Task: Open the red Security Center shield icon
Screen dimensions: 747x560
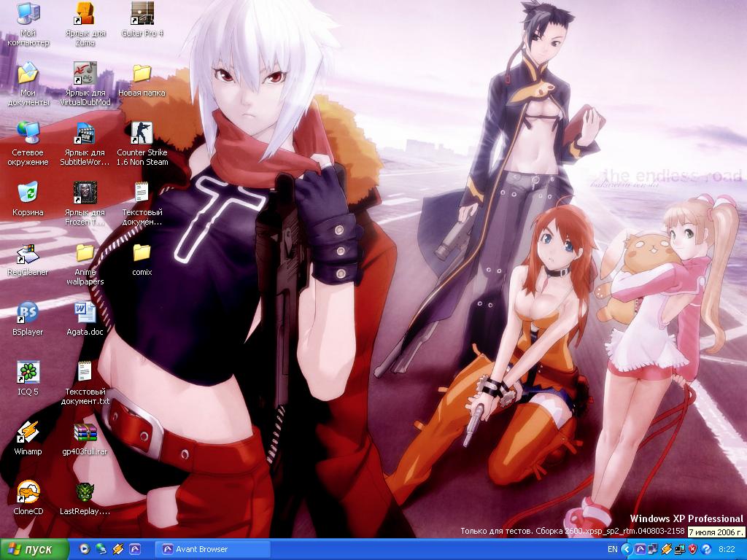Action: [693, 550]
